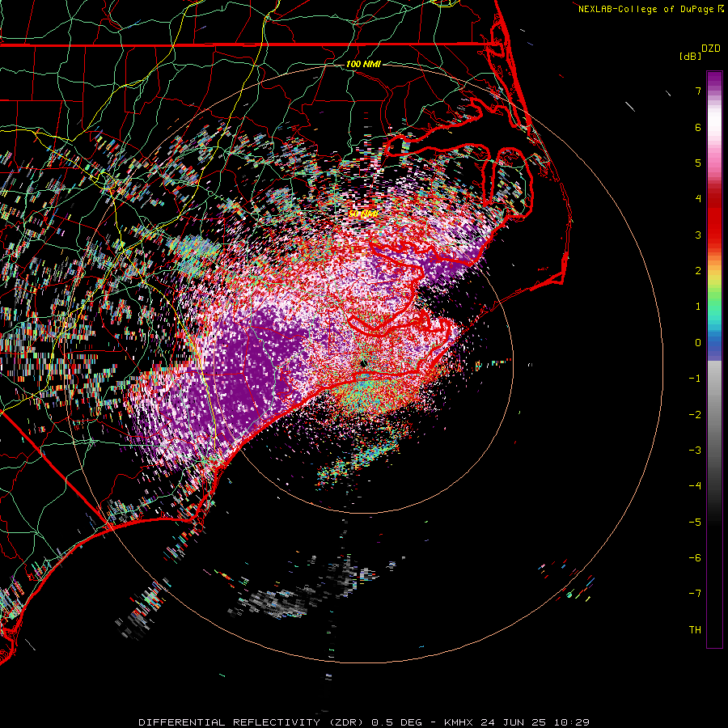The width and height of the screenshot is (728, 728).
Task: Click the scale value 2 on the color bar
Action: pos(698,271)
